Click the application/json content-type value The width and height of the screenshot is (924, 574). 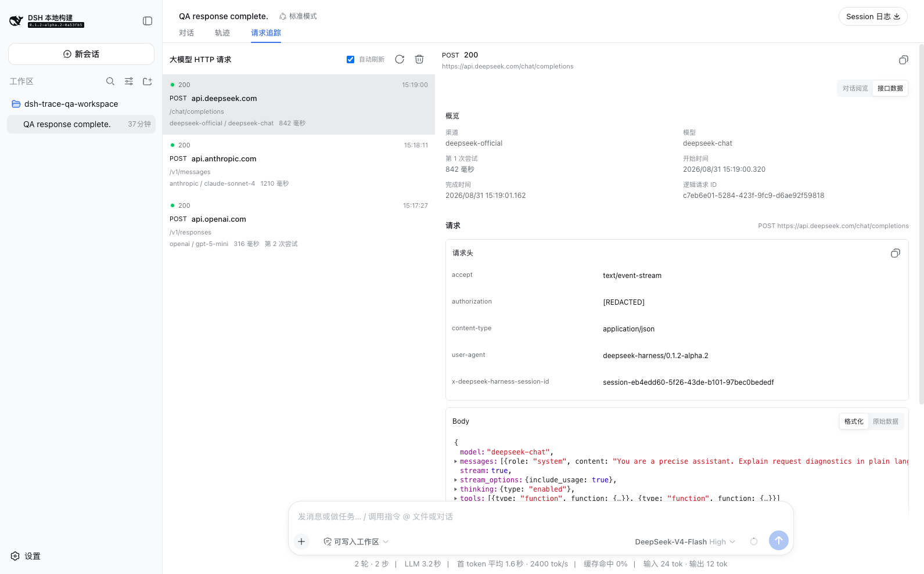[x=628, y=329]
